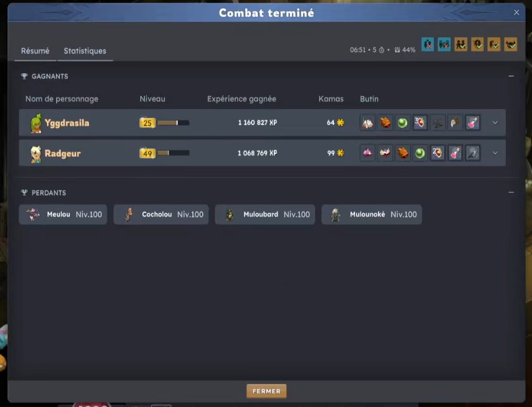
Task: Switch to the Statistiques tab
Action: [85, 51]
